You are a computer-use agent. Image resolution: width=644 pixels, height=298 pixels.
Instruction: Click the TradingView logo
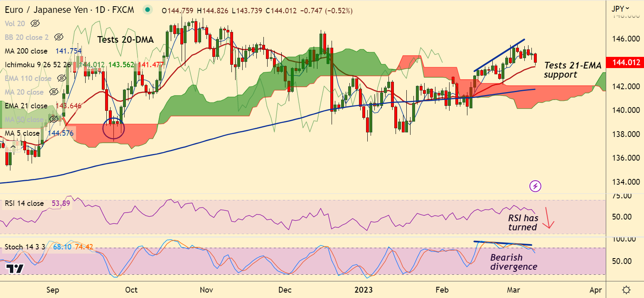coord(15,269)
